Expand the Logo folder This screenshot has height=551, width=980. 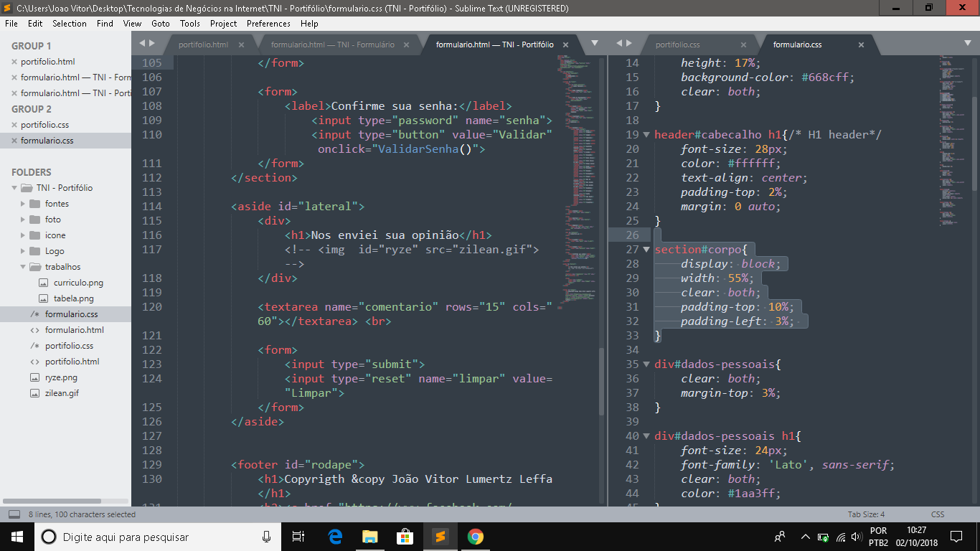click(23, 251)
